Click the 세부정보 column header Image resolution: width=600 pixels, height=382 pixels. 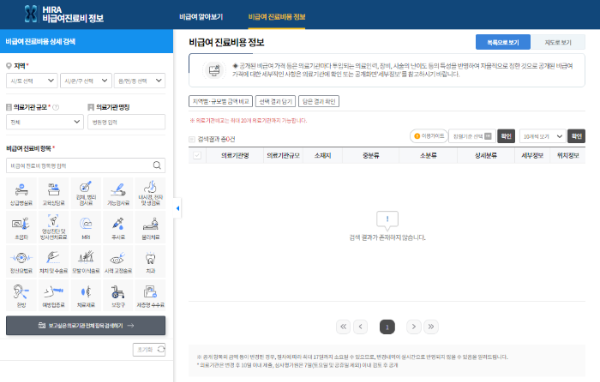[x=532, y=155]
